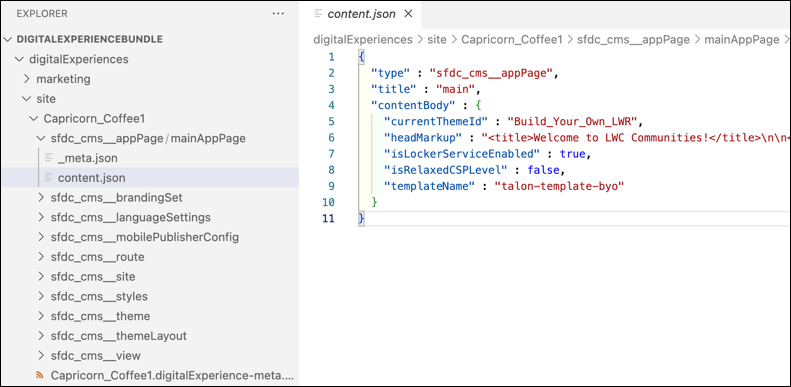The image size is (791, 387).
Task: Click the "isRelaxedCSPLevel" key
Action: tap(445, 170)
